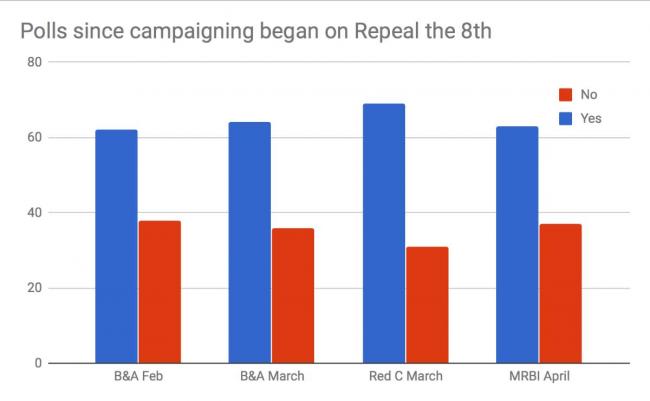Select the red No bar for B&A Feb

(159, 291)
